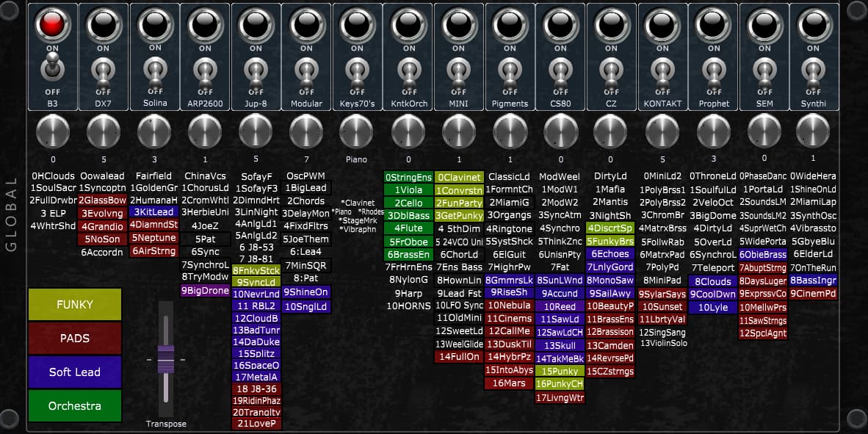Image resolution: width=868 pixels, height=434 pixels.
Task: Select the 9BigDrone preset
Action: click(205, 290)
